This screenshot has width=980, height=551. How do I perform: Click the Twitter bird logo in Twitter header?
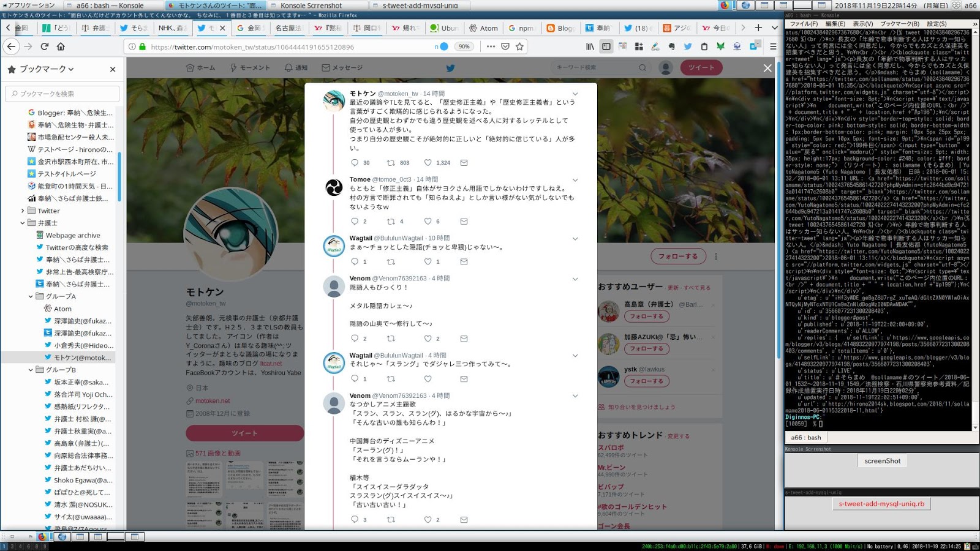pos(450,68)
